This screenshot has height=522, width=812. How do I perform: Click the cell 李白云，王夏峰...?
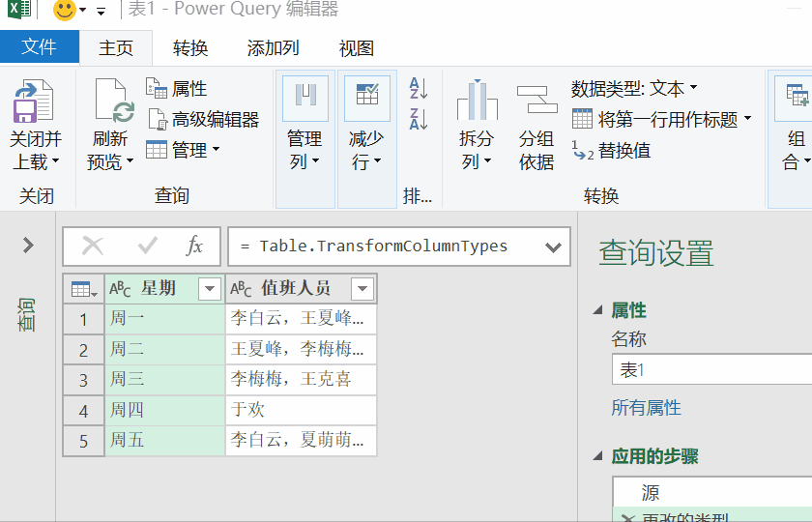[301, 318]
